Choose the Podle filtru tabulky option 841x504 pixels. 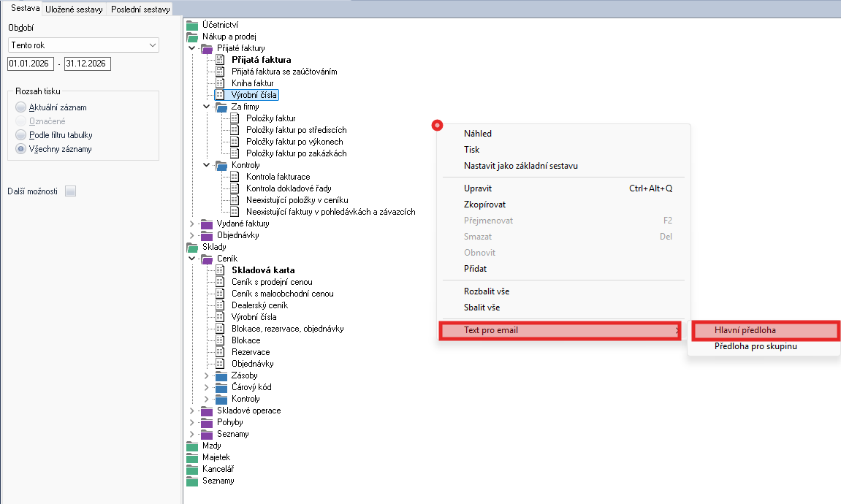point(21,135)
